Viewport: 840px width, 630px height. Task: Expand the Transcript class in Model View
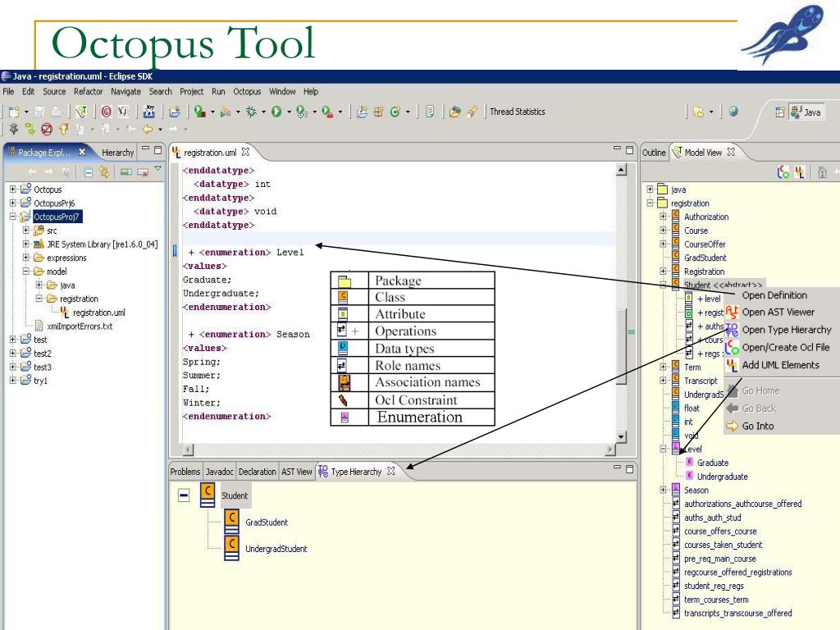click(x=663, y=381)
